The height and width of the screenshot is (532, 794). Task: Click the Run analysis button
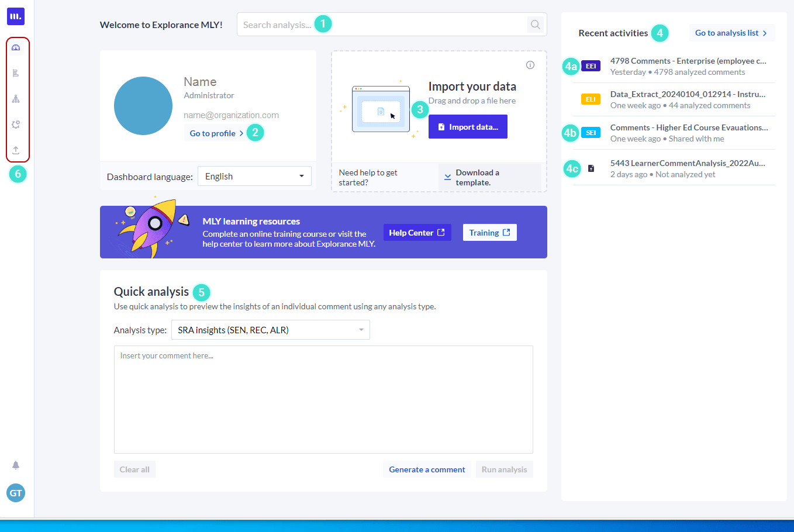(x=504, y=469)
